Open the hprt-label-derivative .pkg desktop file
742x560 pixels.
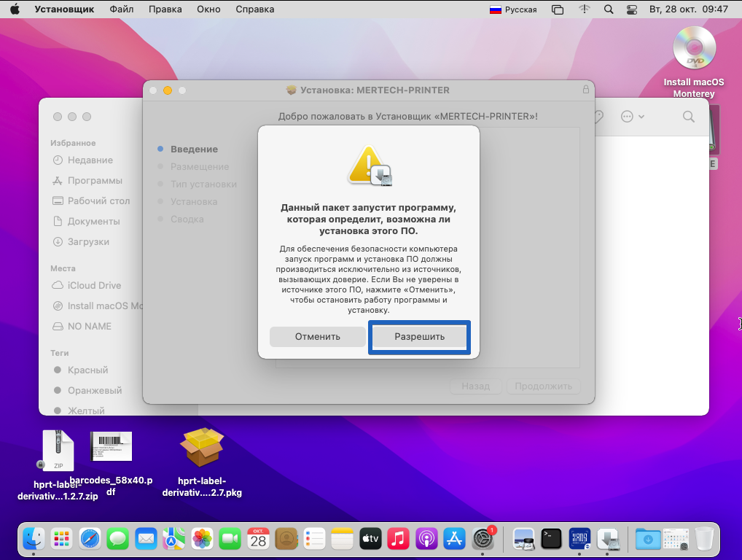coord(202,447)
